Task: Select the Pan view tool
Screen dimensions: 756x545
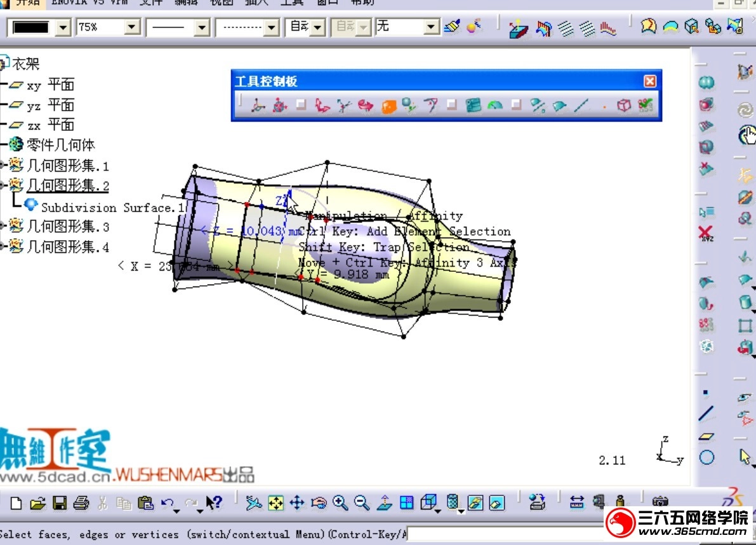Action: tap(297, 503)
